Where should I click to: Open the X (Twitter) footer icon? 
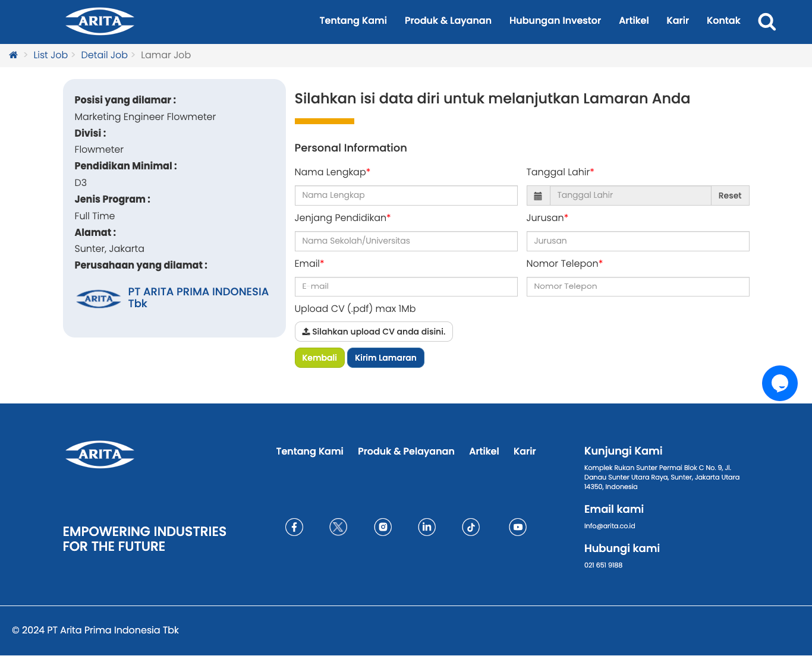(x=338, y=527)
